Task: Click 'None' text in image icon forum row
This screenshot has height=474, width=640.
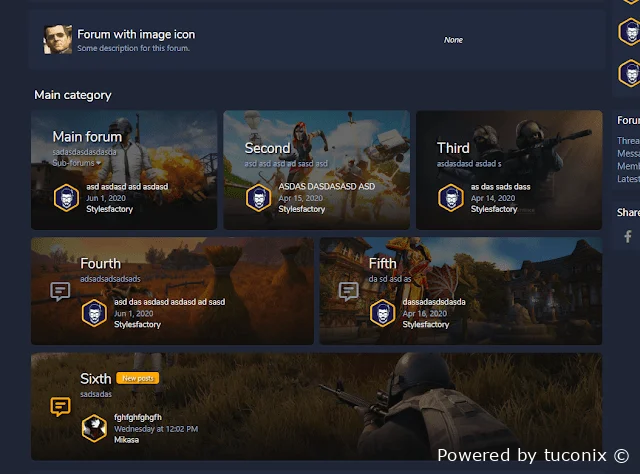Action: pyautogui.click(x=453, y=40)
